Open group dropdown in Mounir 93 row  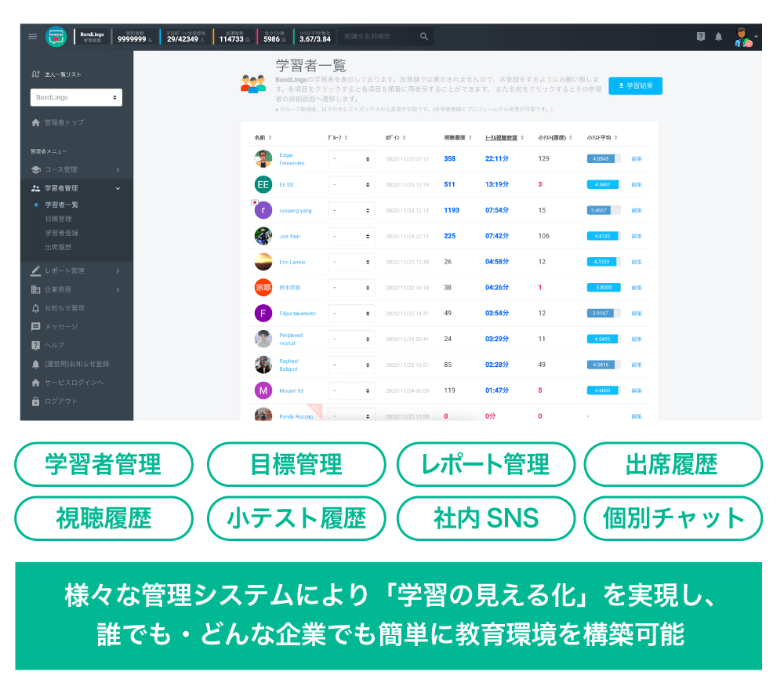351,390
